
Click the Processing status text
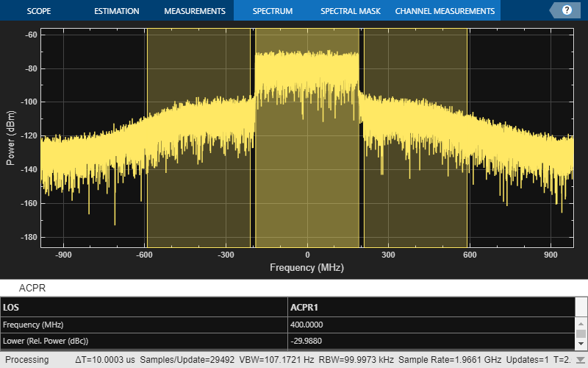coord(28,360)
